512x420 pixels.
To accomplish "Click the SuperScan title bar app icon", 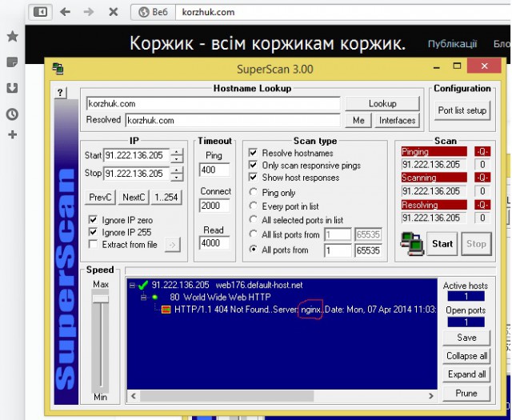I will pos(58,69).
